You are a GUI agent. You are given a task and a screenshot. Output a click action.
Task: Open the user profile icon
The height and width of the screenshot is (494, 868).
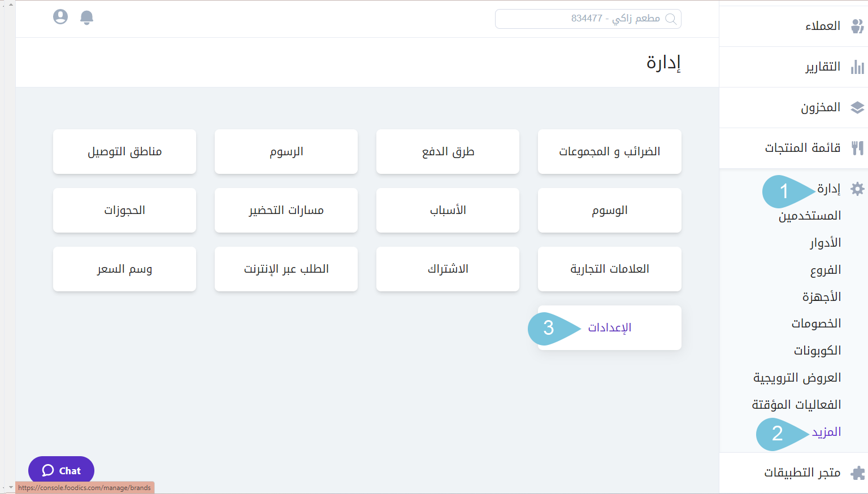60,17
